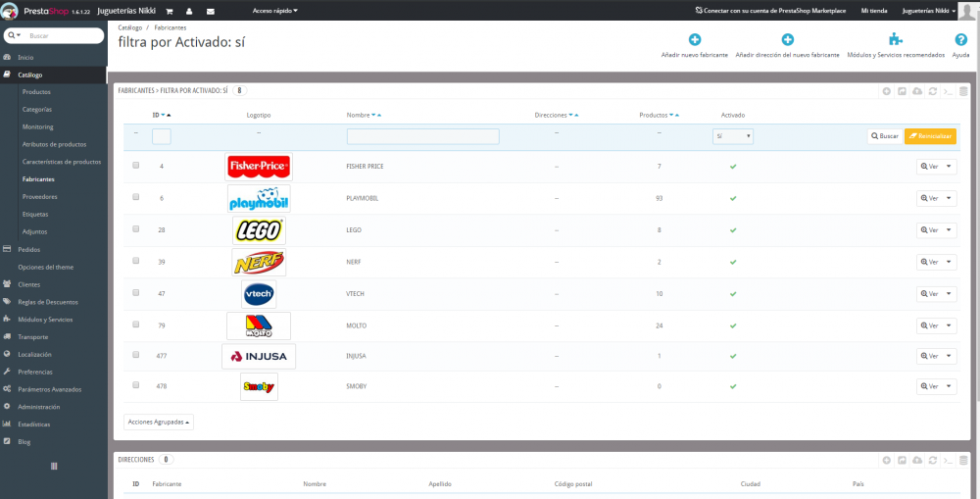Open Productos in Catálogo submenu
The height and width of the screenshot is (499, 980).
(x=36, y=92)
